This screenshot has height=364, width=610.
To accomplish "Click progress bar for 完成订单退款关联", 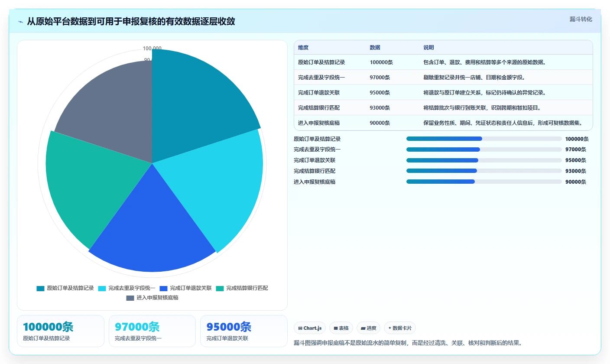I will point(484,160).
